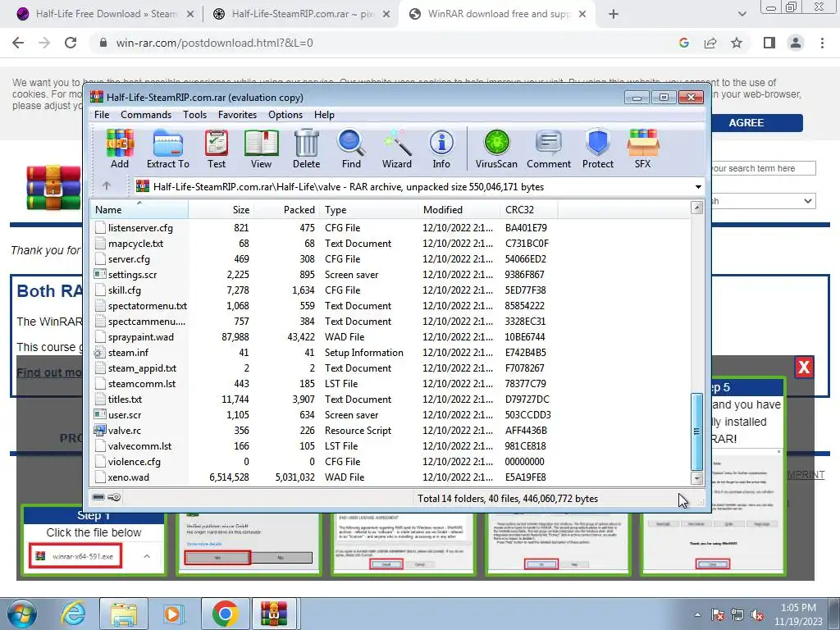Open the Tools menu
The image size is (840, 630).
tap(194, 115)
